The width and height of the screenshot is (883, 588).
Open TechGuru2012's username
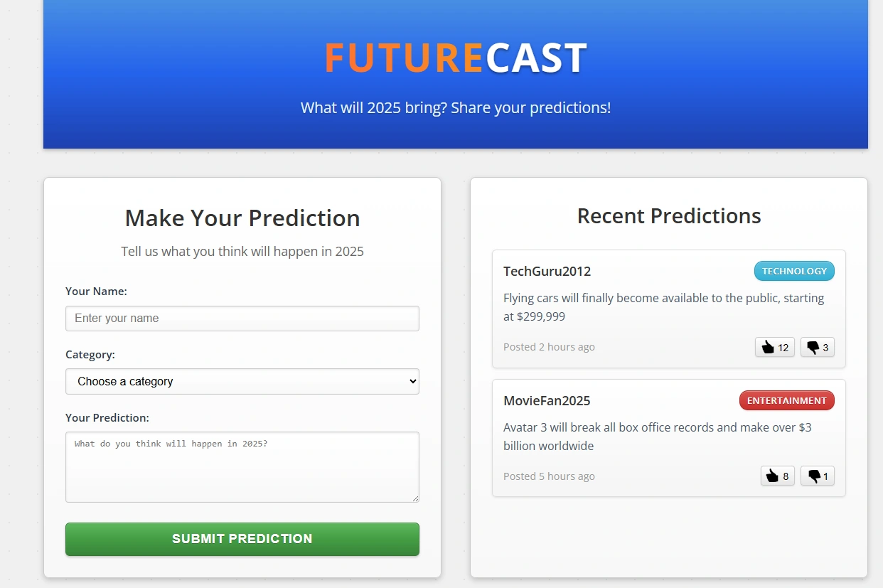coord(547,271)
